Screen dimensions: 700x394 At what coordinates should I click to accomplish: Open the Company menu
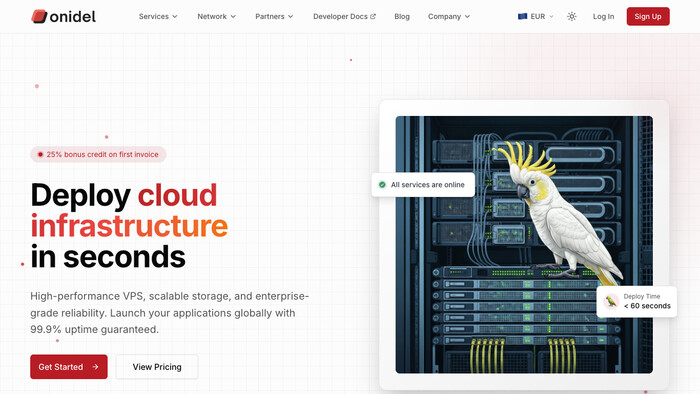(449, 17)
